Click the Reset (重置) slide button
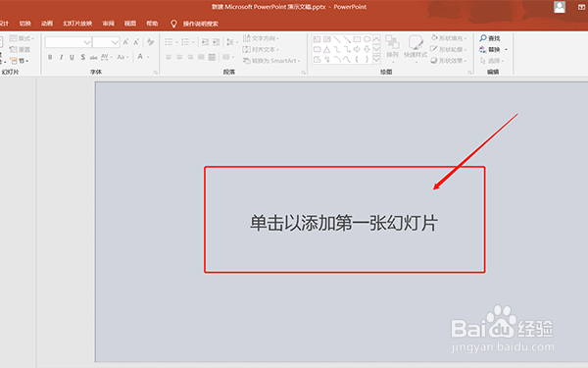This screenshot has width=588, height=368. click(x=20, y=49)
